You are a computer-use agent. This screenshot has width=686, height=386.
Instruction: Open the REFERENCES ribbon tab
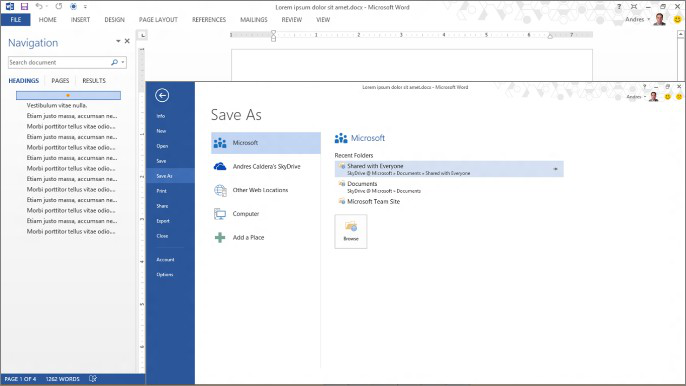pyautogui.click(x=209, y=20)
